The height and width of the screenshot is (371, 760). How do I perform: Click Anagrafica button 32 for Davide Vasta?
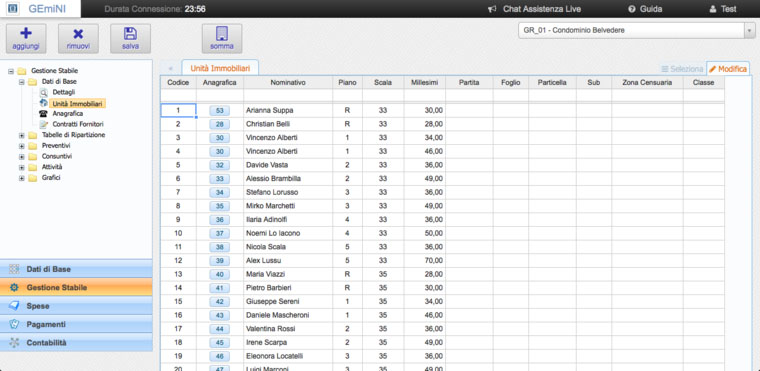click(x=220, y=165)
